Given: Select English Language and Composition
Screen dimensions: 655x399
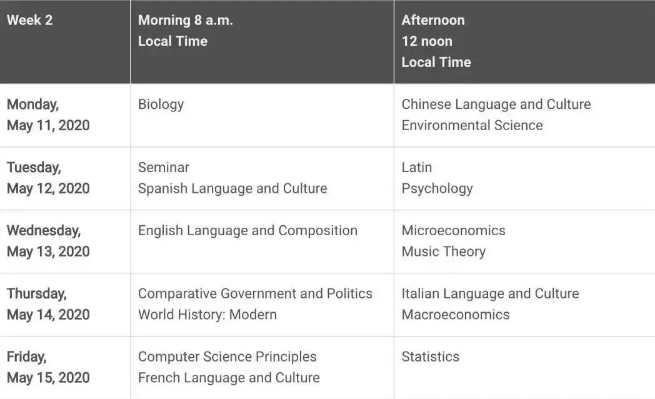Looking at the screenshot, I should click(x=248, y=231).
